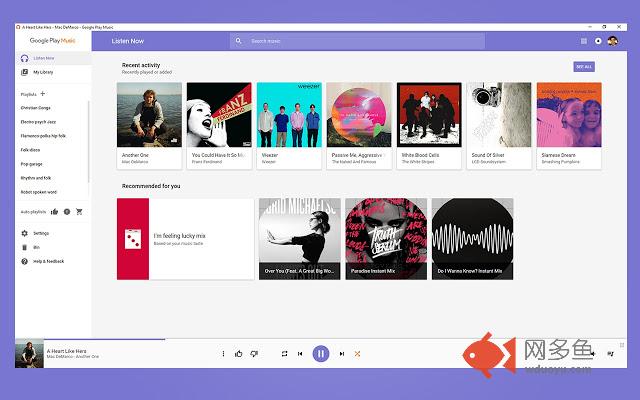Screen dimensions: 640x400
Task: Open Settings via the gear icon
Action: click(24, 233)
